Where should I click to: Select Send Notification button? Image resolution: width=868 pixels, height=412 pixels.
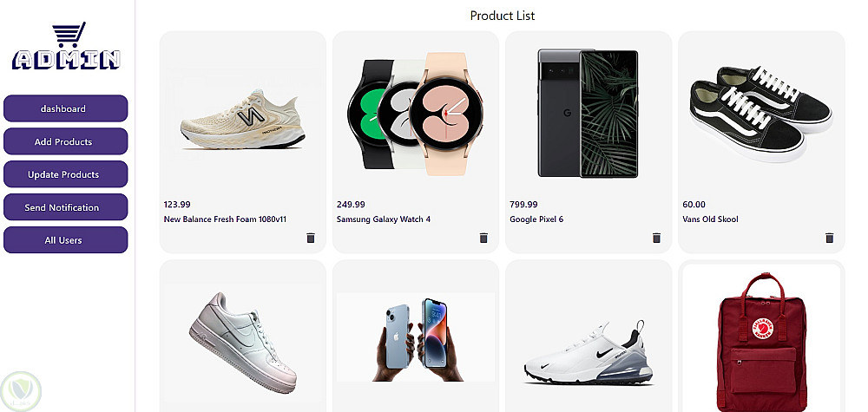coord(65,207)
